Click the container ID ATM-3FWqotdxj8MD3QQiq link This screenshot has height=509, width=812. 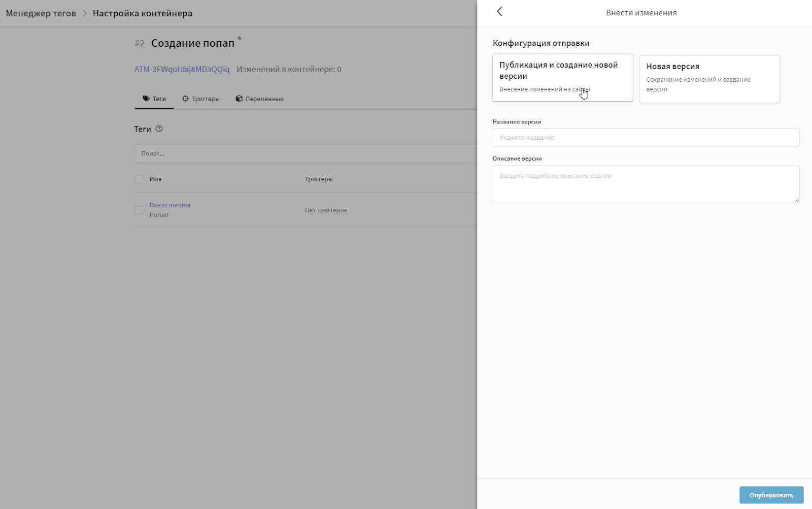pyautogui.click(x=182, y=69)
